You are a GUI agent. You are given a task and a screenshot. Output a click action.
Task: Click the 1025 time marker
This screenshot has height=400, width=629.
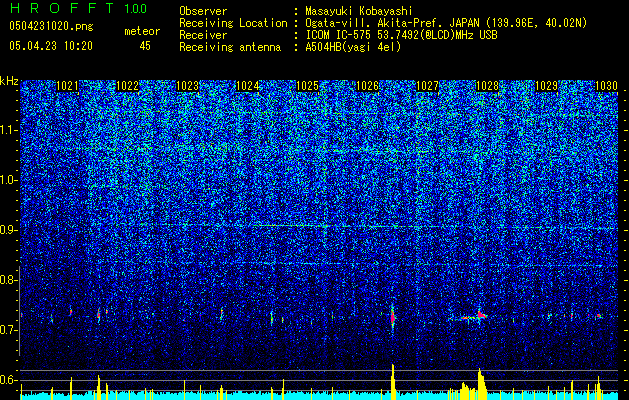pos(307,86)
